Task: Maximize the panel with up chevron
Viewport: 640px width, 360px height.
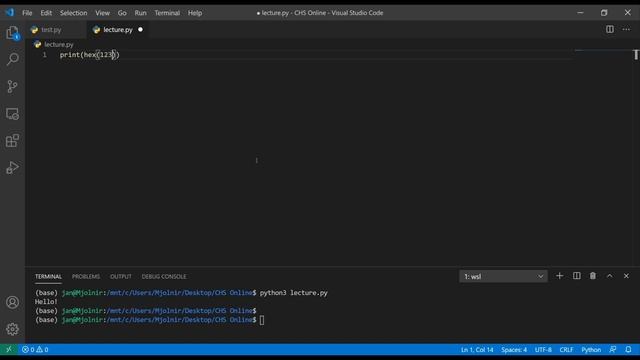Action: pos(609,276)
